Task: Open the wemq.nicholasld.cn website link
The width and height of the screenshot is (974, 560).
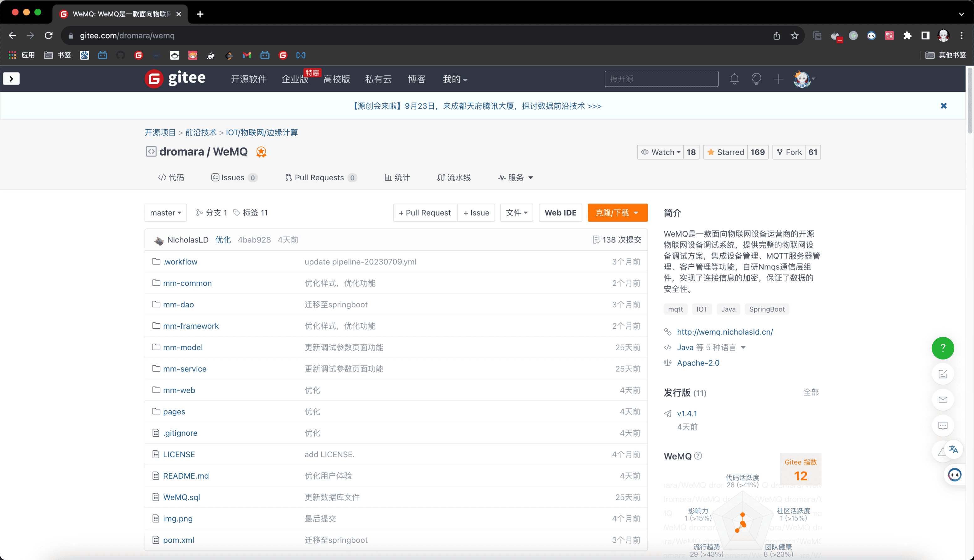Action: 725,331
